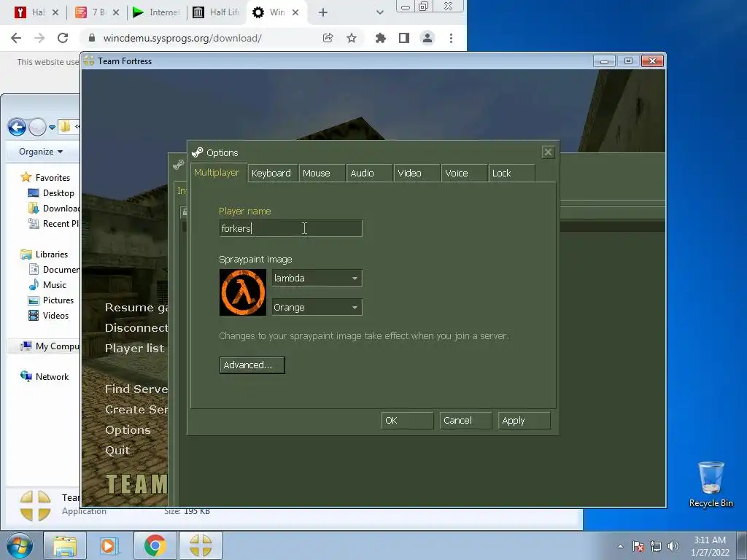
Task: Open Explorer recent locations dropdown arrow
Action: tap(52, 128)
